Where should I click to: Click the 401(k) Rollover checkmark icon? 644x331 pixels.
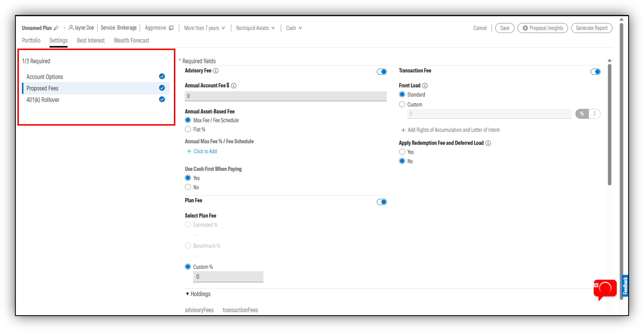pyautogui.click(x=162, y=99)
